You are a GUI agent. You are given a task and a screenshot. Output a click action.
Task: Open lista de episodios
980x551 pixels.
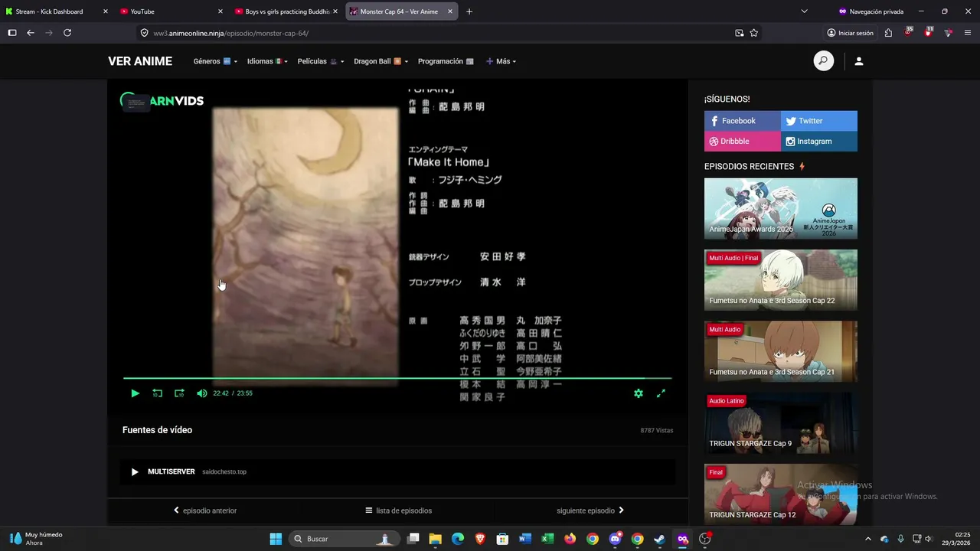coord(398,510)
